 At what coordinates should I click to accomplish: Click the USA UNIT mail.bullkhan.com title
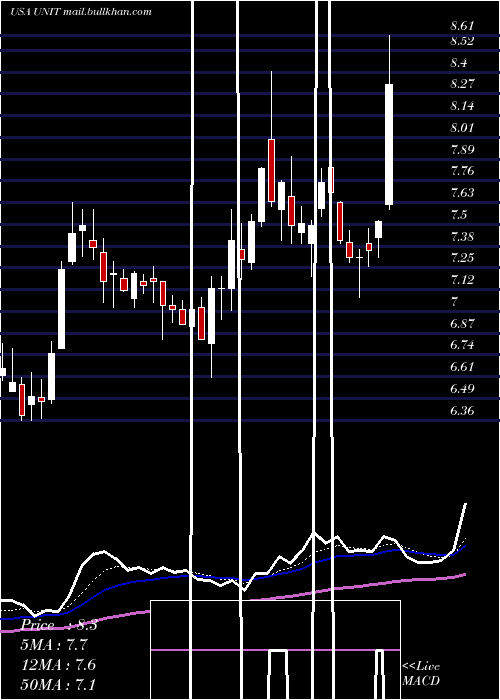81,12
